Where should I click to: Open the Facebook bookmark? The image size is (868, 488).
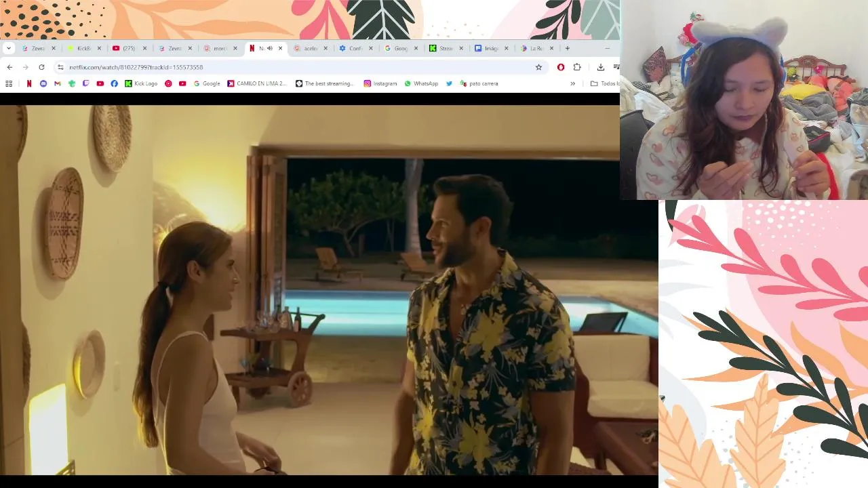(114, 83)
